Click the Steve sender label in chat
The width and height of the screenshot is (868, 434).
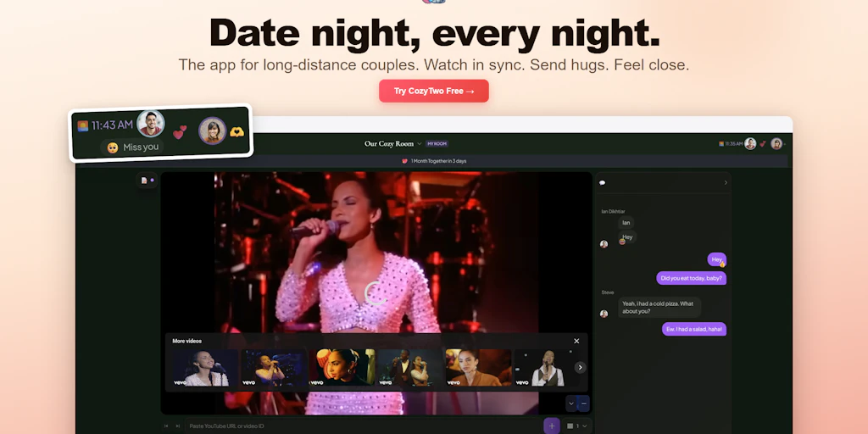click(607, 292)
